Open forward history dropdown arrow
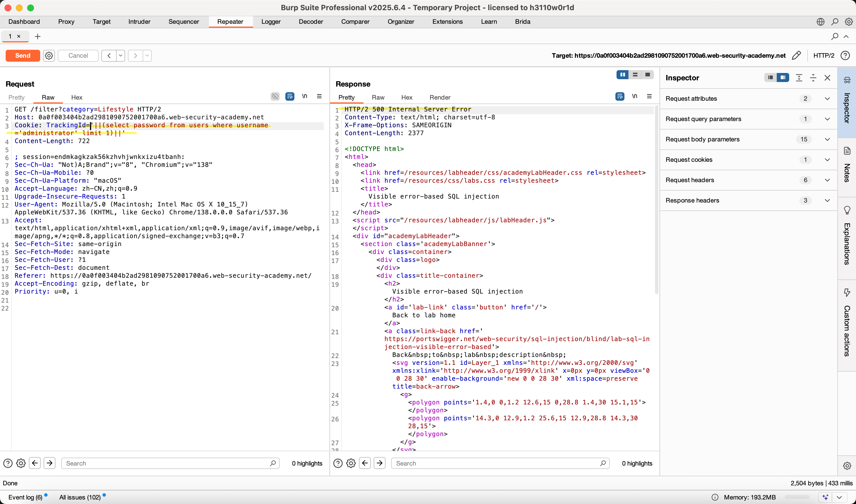This screenshot has width=856, height=504. pyautogui.click(x=147, y=55)
